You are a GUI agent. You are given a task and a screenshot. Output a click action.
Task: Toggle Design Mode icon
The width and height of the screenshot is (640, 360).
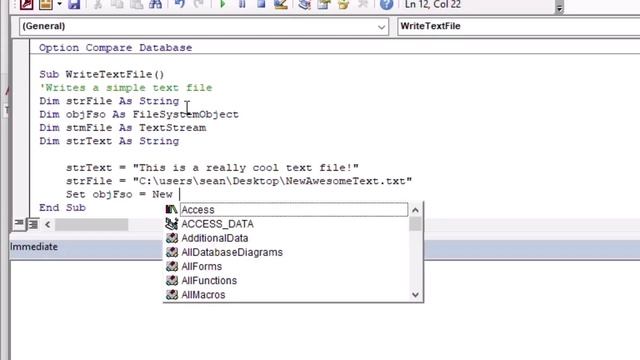[x=280, y=4]
